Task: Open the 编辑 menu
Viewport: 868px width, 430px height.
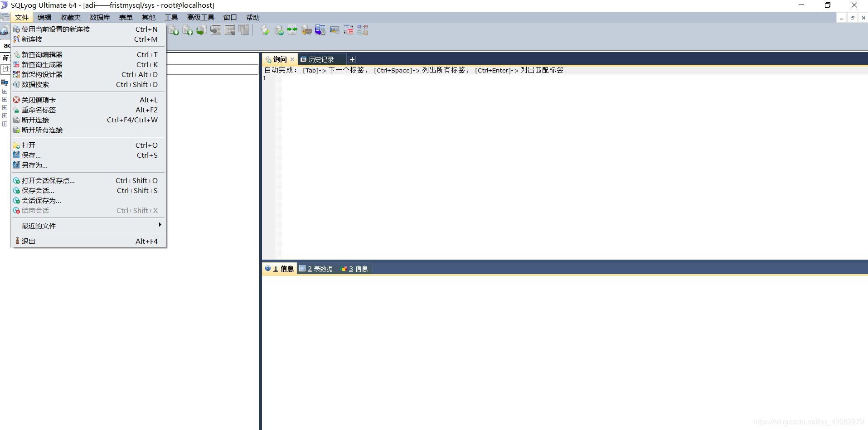Action: coord(44,17)
